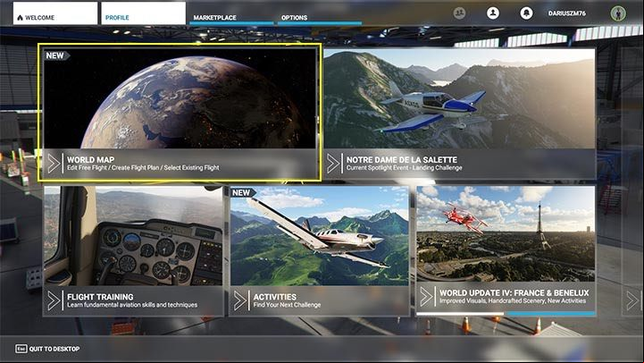The width and height of the screenshot is (644, 363).
Task: Click Notre Dame de la Salette title
Action: coord(402,159)
